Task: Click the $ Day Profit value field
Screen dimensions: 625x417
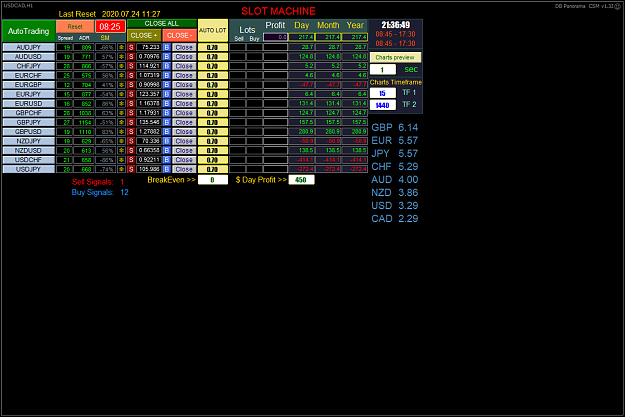Action: coord(301,180)
